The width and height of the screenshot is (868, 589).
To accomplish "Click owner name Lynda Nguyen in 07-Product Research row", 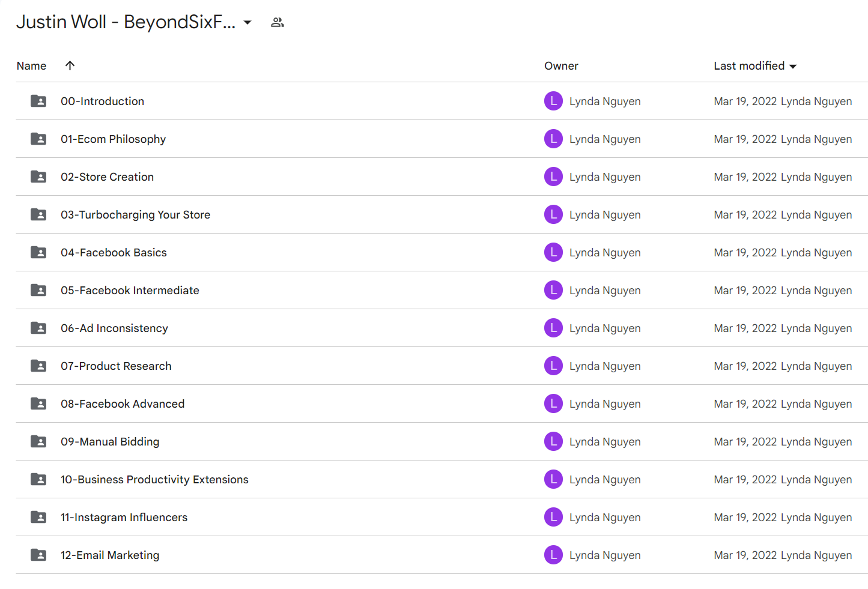I will click(x=605, y=366).
